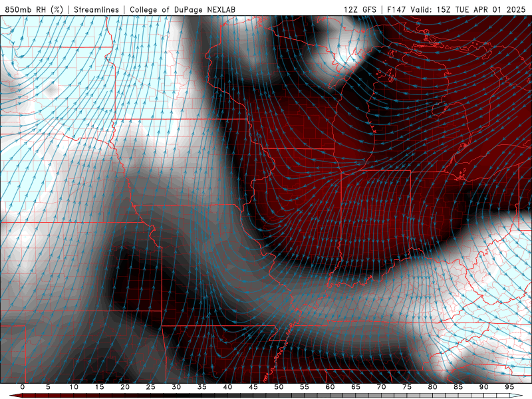Click the '60' value on color scale

pos(330,387)
